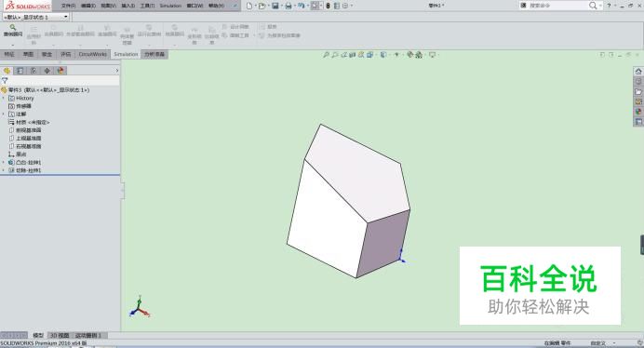Switch to the 运动算例 1 bottom tab

88,336
